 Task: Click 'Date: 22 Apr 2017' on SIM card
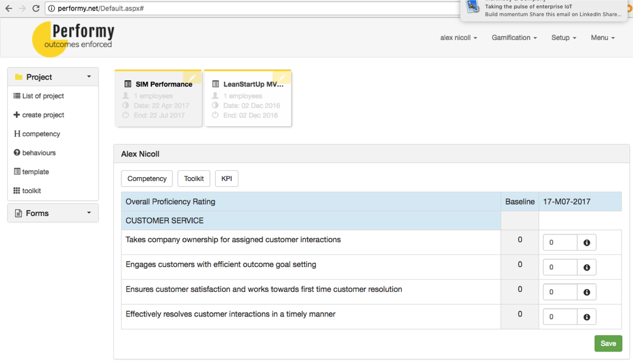pyautogui.click(x=161, y=106)
